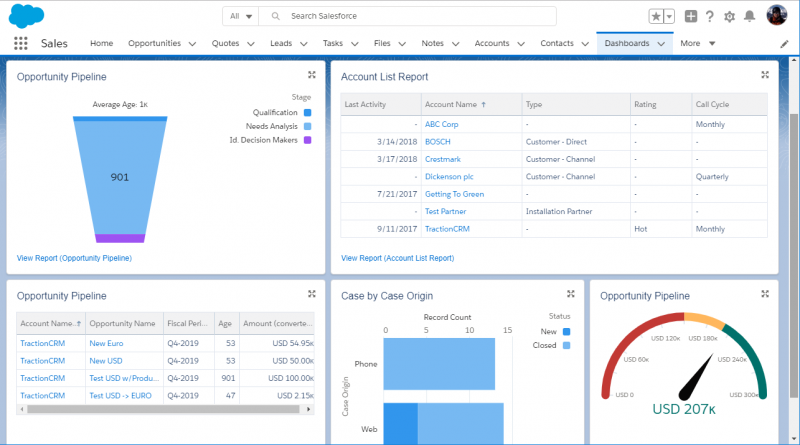
Task: Open the App Launcher grid icon
Action: 21,43
